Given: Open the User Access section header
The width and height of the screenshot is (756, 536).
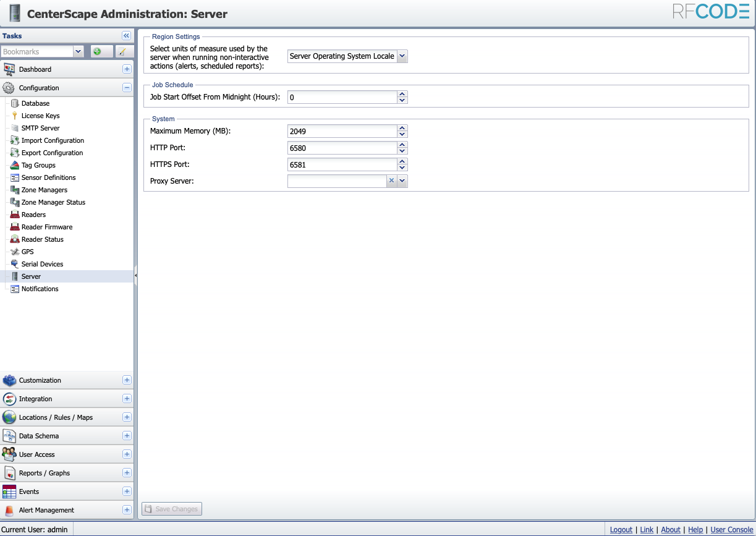Looking at the screenshot, I should (x=67, y=454).
